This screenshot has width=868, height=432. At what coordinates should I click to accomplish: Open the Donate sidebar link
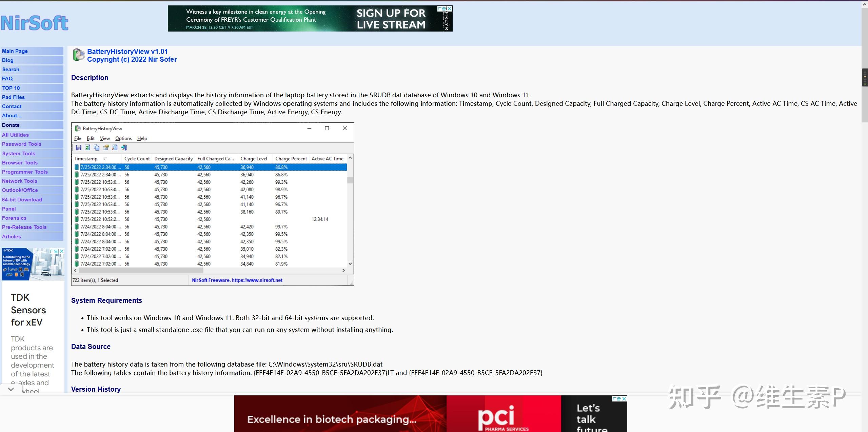(11, 125)
